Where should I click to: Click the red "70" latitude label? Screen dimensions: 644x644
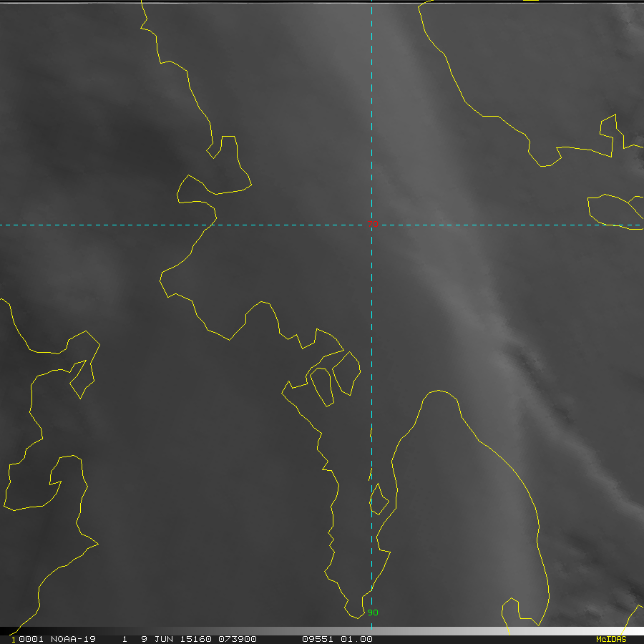tap(373, 224)
